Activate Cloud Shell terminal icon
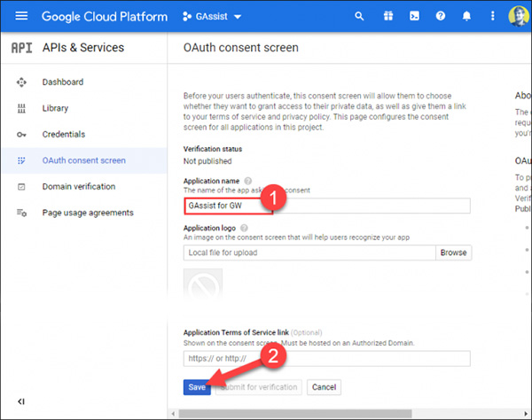This screenshot has height=420, width=532. (413, 16)
